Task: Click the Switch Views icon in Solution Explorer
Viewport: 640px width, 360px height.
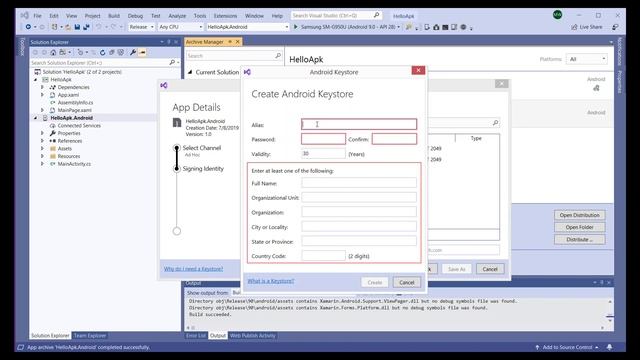Action: [x=62, y=53]
